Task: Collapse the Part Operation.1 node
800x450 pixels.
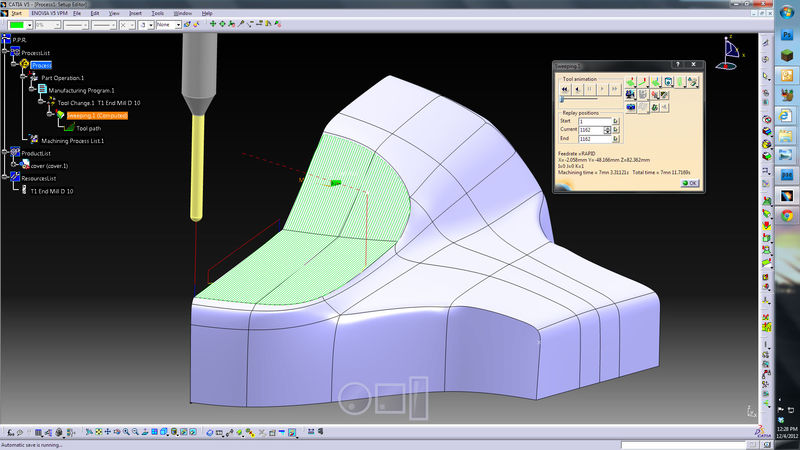Action: coord(23,77)
